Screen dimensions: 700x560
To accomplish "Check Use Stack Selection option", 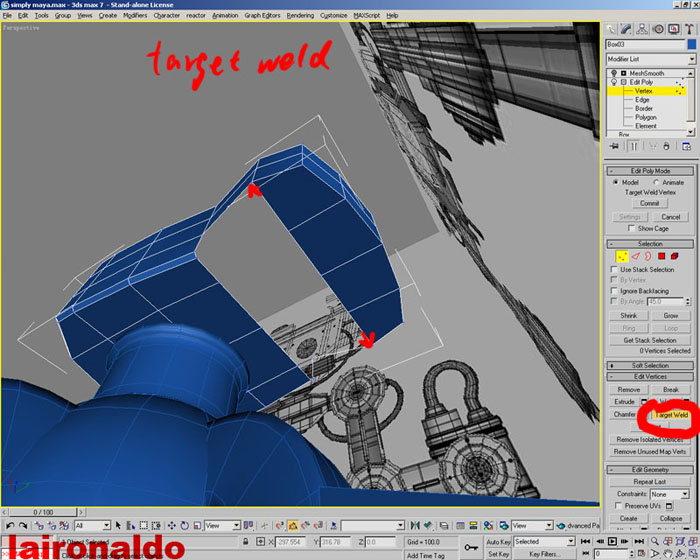I will 614,269.
